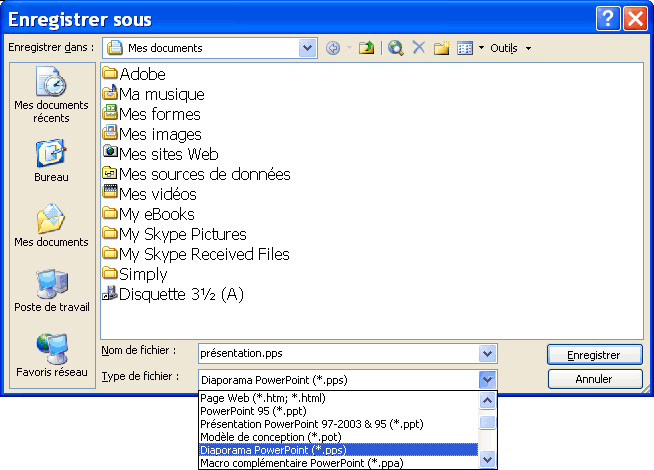
Task: Choose Page Web (*.htm; *.html) type
Action: coord(338,398)
